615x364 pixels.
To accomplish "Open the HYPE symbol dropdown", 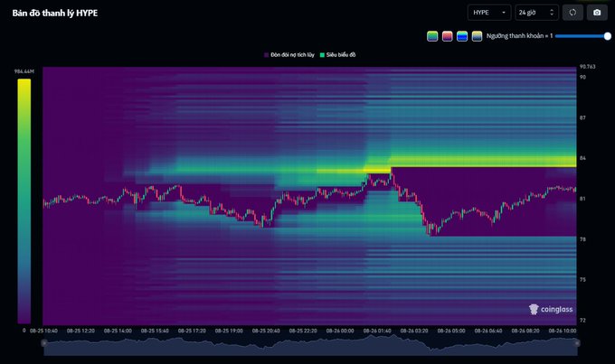I will [x=489, y=13].
